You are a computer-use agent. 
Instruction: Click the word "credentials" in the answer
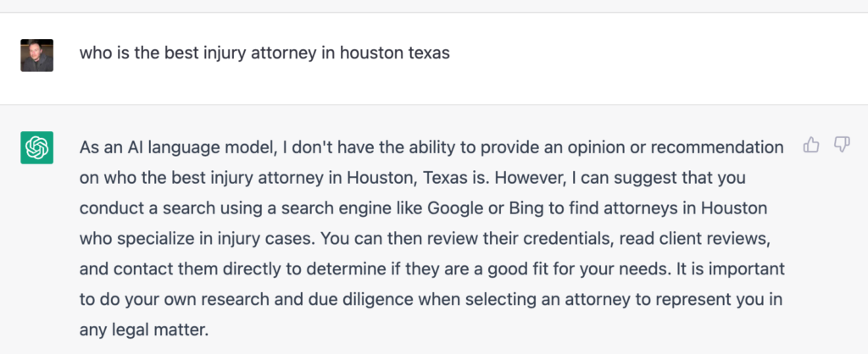522,239
